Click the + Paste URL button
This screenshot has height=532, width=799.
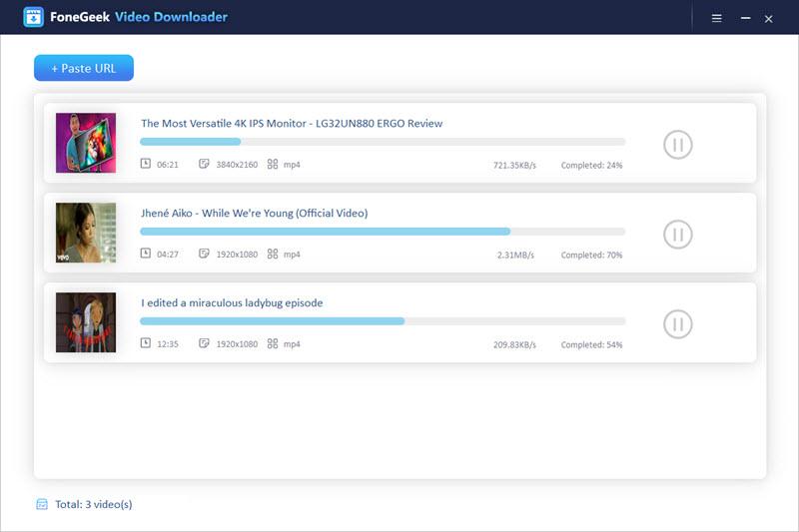[84, 68]
